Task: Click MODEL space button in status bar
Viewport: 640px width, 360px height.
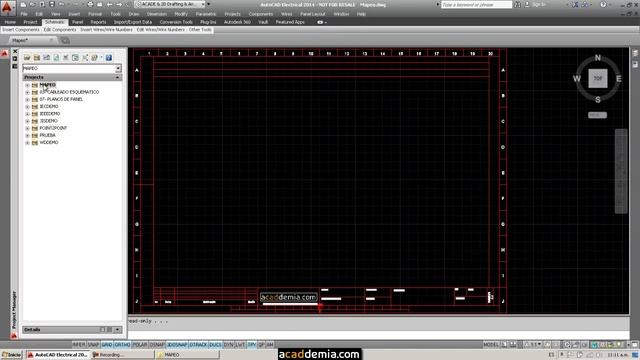Action: point(491,345)
